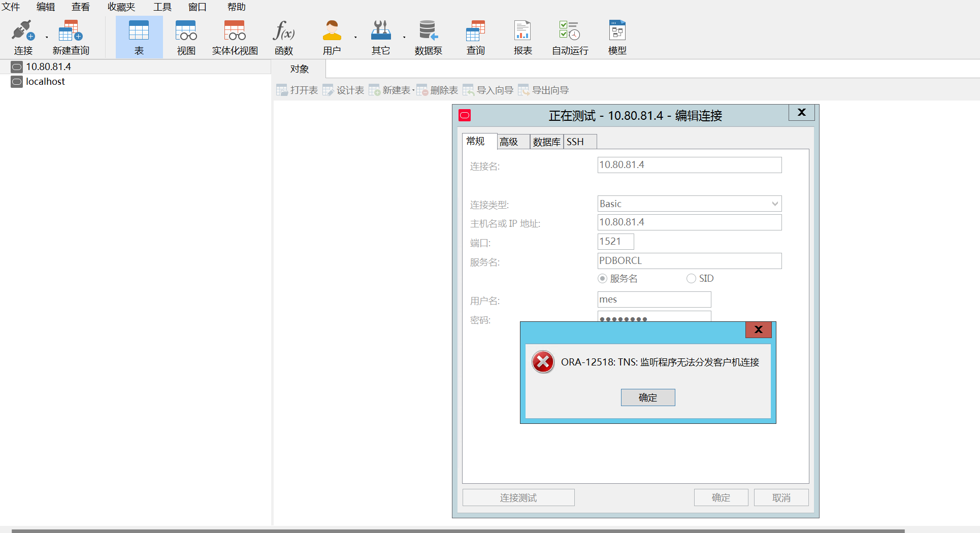
Task: Click the Password (密码) input field
Action: point(655,317)
